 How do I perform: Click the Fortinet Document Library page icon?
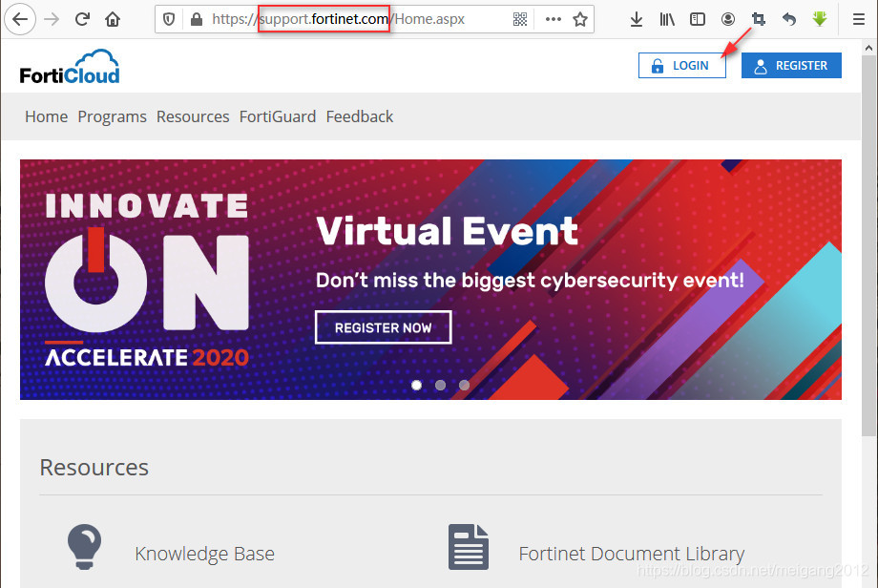[x=469, y=547]
